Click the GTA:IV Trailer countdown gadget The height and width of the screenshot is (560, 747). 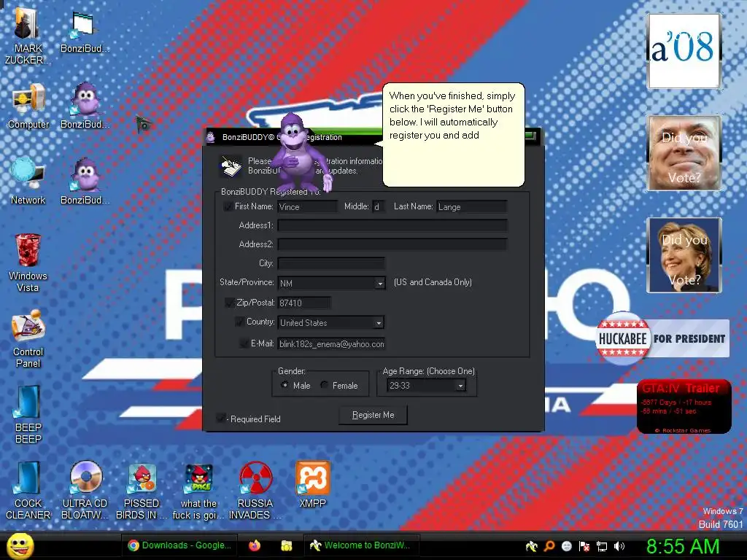(x=684, y=406)
